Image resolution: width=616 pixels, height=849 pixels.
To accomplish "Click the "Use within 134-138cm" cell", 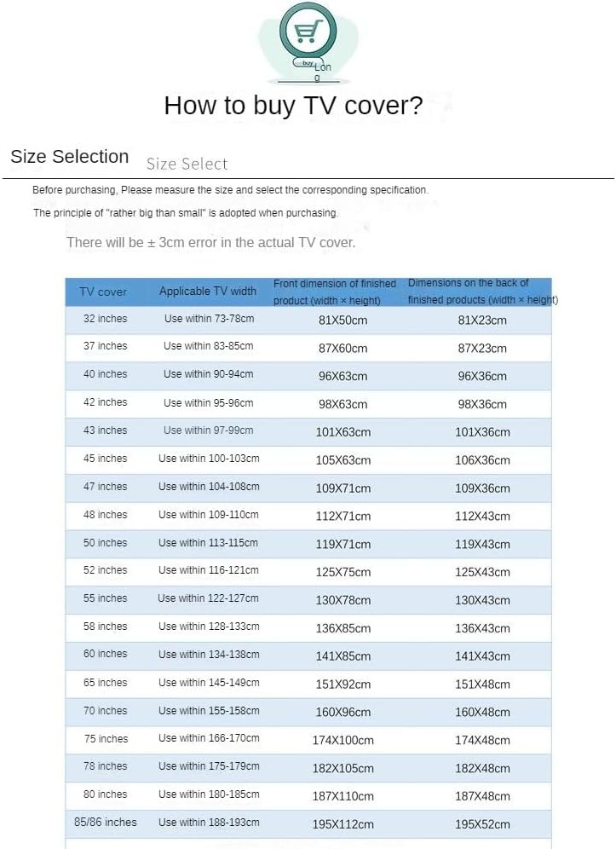I will 209,654.
